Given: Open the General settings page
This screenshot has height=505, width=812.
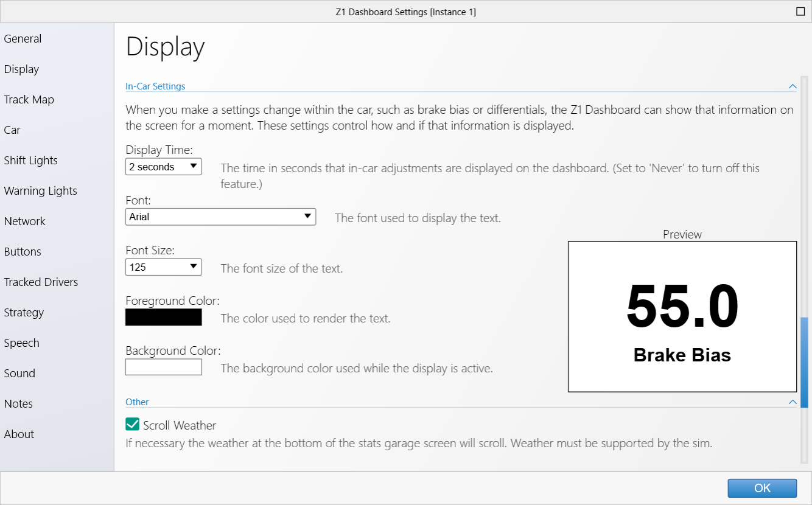Looking at the screenshot, I should (23, 39).
